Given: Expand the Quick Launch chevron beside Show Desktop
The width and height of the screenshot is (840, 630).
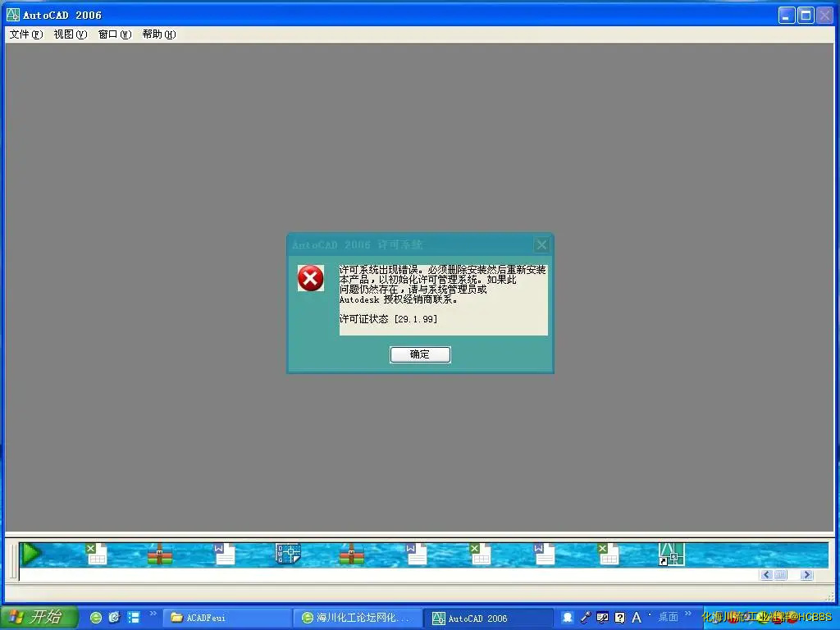Looking at the screenshot, I should 153,614.
